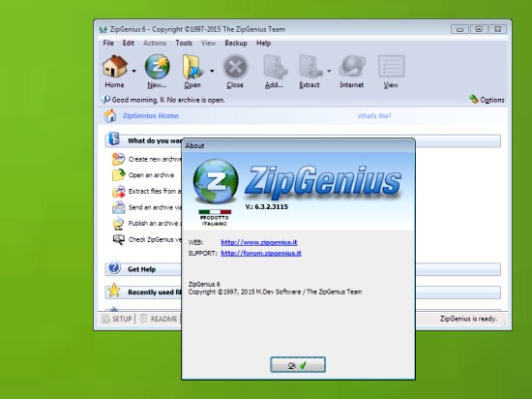The image size is (532, 399).
Task: Click the Publish an archive icon
Action: (118, 223)
